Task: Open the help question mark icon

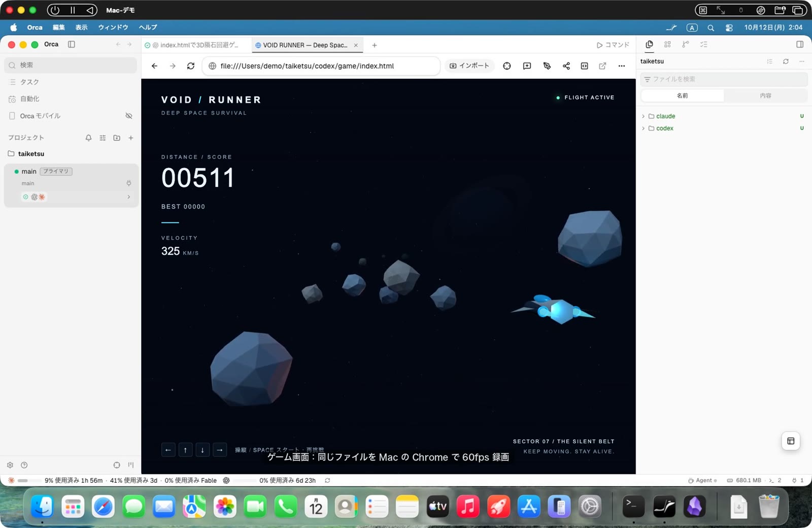Action: pyautogui.click(x=24, y=465)
